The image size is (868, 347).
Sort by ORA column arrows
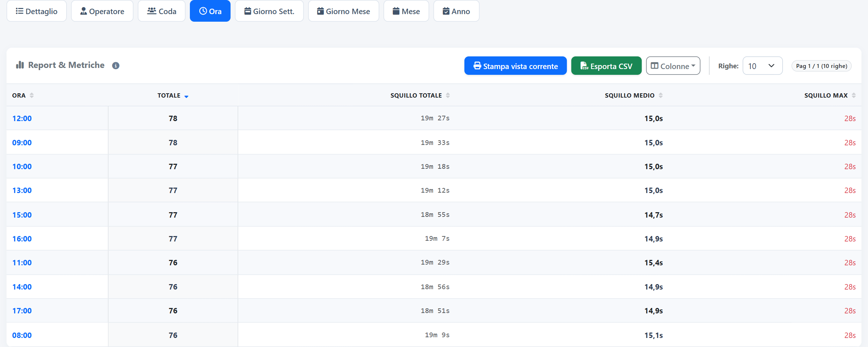pos(32,95)
